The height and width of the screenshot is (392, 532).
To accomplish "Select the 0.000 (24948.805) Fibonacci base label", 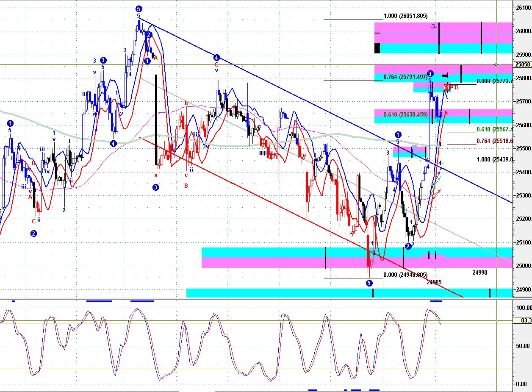I will pos(405,275).
